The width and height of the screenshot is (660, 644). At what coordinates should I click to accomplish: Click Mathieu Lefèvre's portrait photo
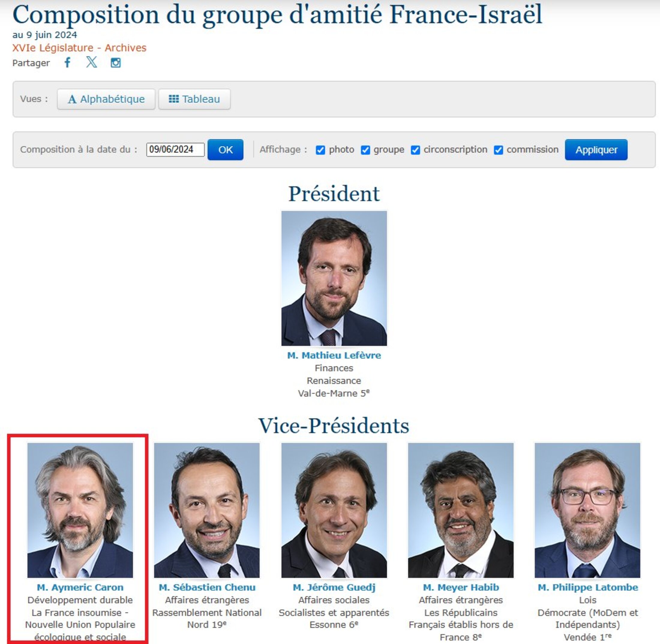[334, 278]
